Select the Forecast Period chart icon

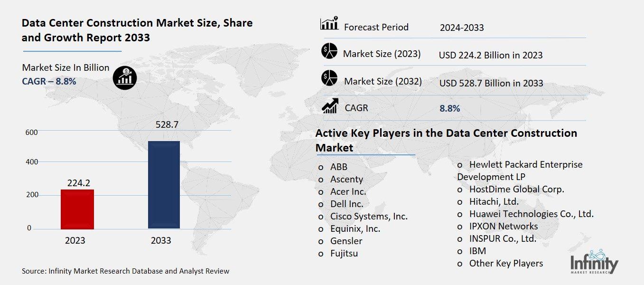coord(328,24)
